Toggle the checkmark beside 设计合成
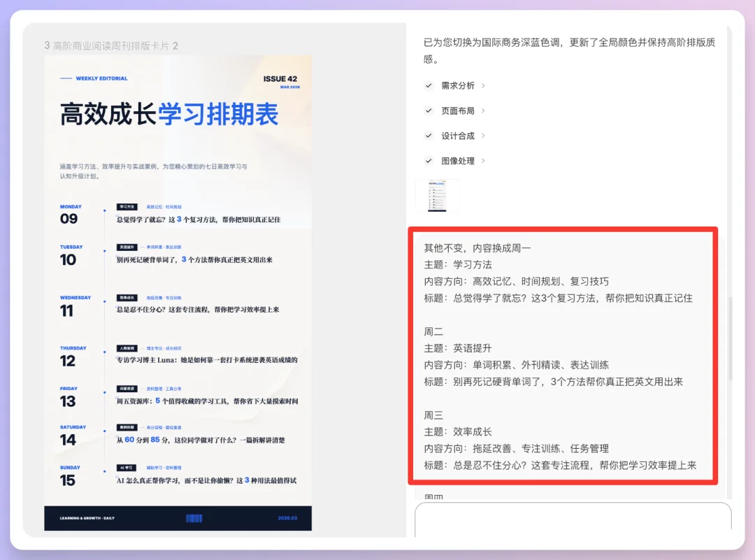 tap(429, 136)
